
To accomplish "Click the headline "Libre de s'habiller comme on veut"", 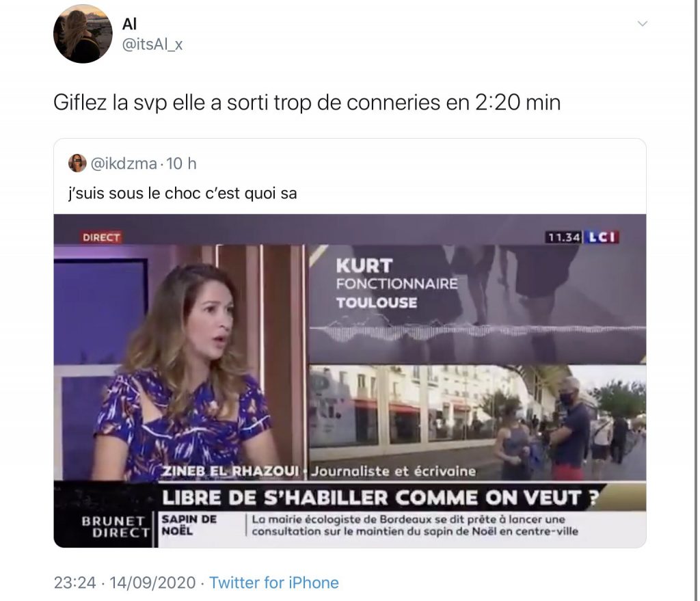I will [x=371, y=498].
